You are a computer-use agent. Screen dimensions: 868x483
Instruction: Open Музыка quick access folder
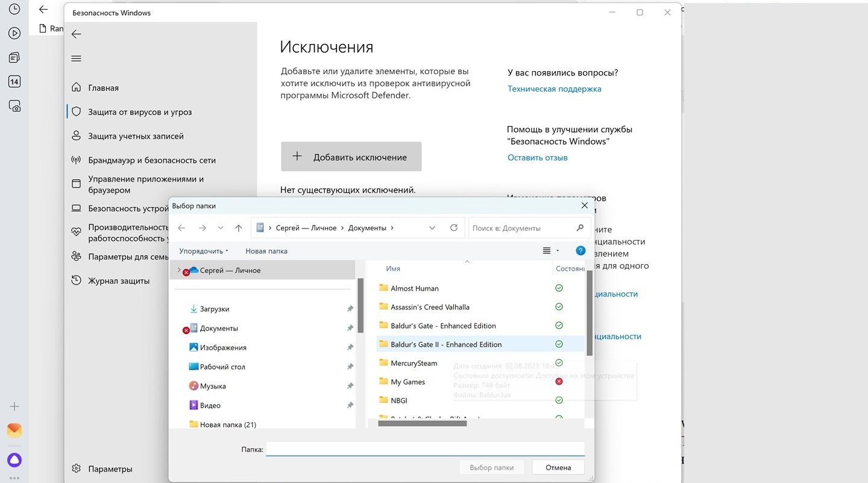point(213,386)
